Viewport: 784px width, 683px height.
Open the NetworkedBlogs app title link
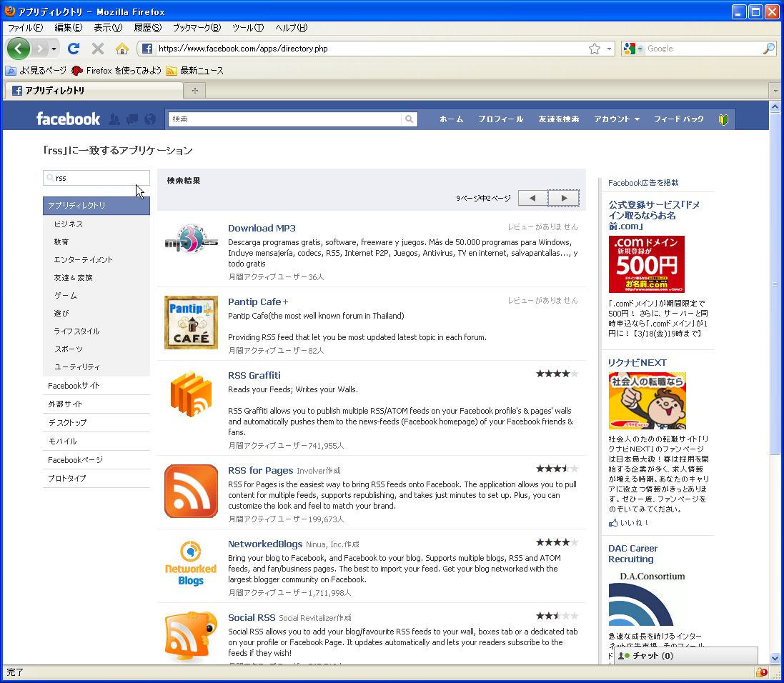coord(265,544)
